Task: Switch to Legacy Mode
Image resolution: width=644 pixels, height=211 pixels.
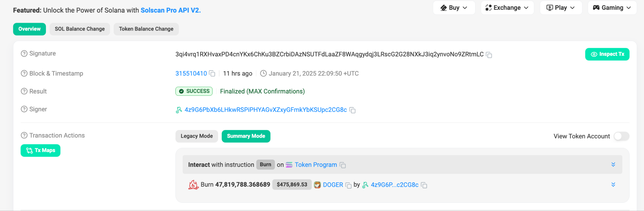Action: click(x=197, y=136)
